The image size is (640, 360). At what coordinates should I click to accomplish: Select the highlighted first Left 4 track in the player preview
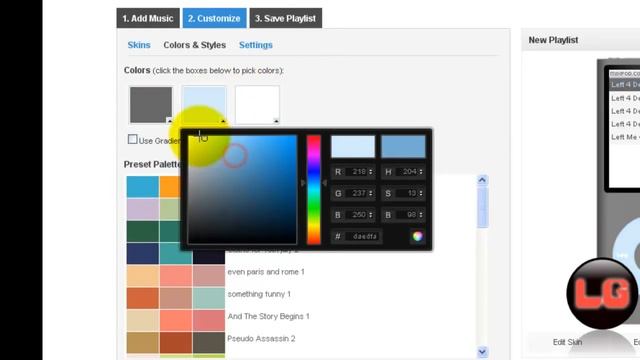pyautogui.click(x=624, y=84)
